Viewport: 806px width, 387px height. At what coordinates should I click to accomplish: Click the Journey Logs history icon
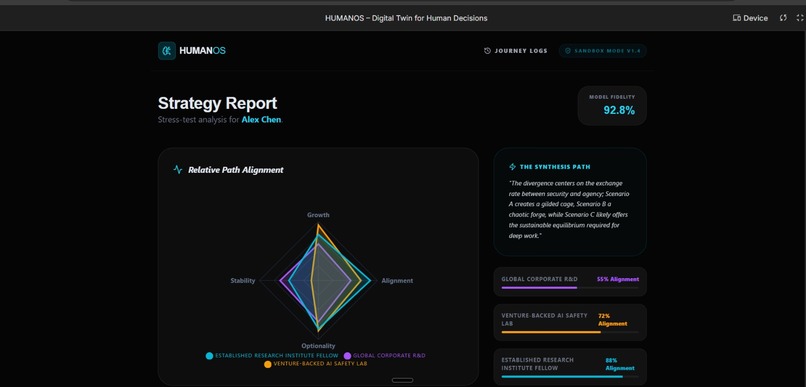487,51
